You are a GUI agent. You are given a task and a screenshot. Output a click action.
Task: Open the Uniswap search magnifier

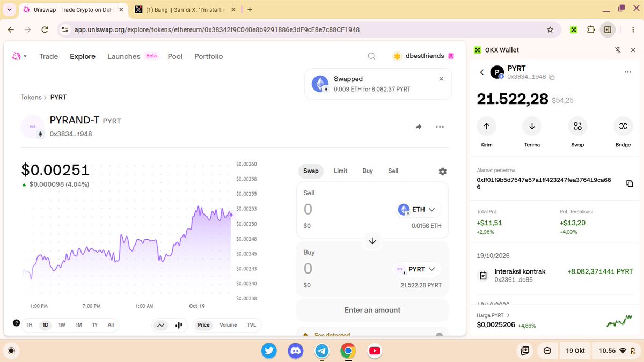(371, 56)
